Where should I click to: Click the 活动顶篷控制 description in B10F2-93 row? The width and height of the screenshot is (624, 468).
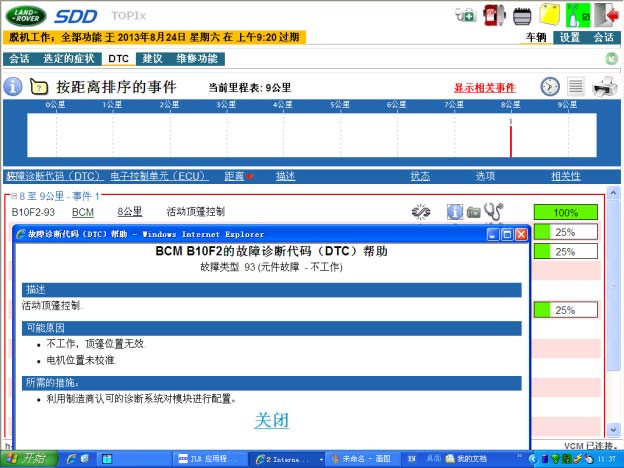[x=195, y=212]
